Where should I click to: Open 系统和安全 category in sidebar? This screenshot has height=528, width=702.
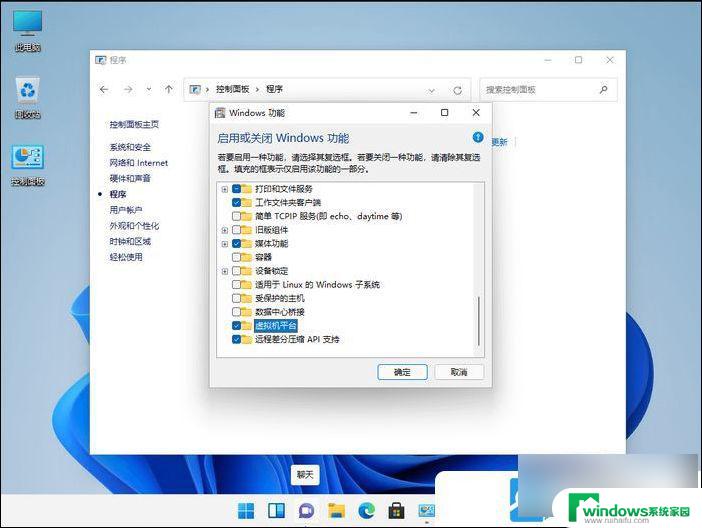130,147
